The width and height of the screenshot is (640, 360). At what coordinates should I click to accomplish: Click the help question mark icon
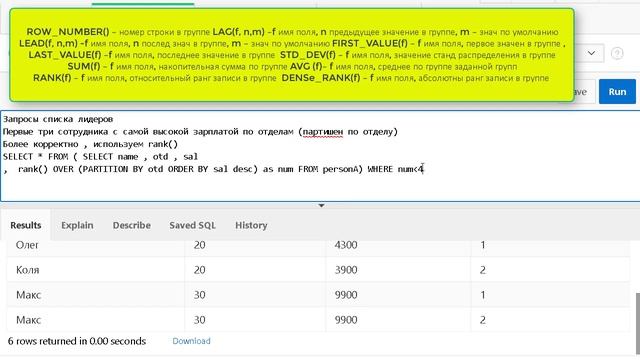point(617,53)
